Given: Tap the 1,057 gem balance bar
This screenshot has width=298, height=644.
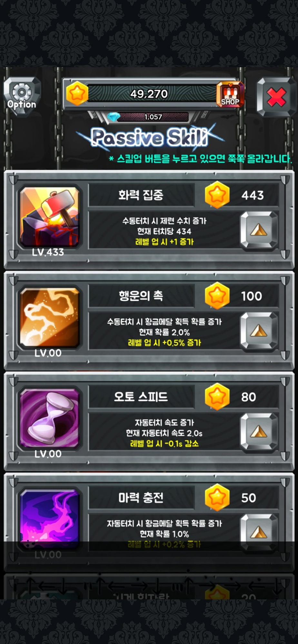Looking at the screenshot, I should (x=153, y=117).
